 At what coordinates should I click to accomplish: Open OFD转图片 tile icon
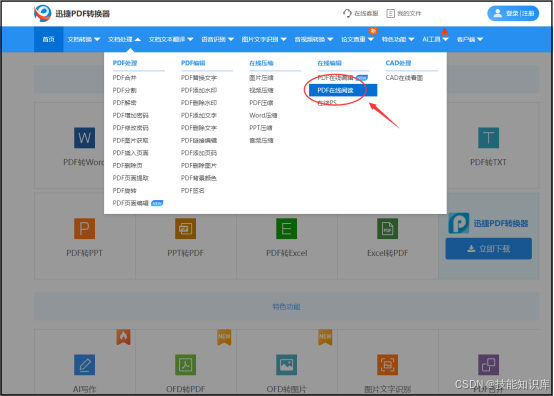pos(287,365)
